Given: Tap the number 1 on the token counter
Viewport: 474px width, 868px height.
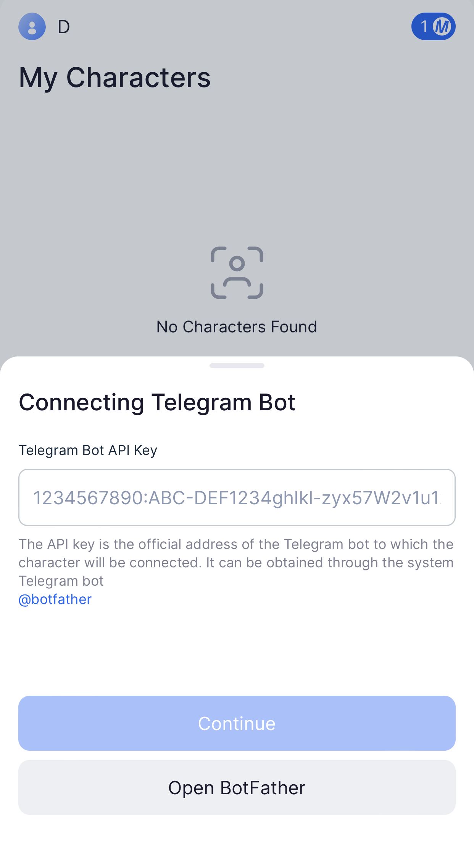Looking at the screenshot, I should (424, 27).
